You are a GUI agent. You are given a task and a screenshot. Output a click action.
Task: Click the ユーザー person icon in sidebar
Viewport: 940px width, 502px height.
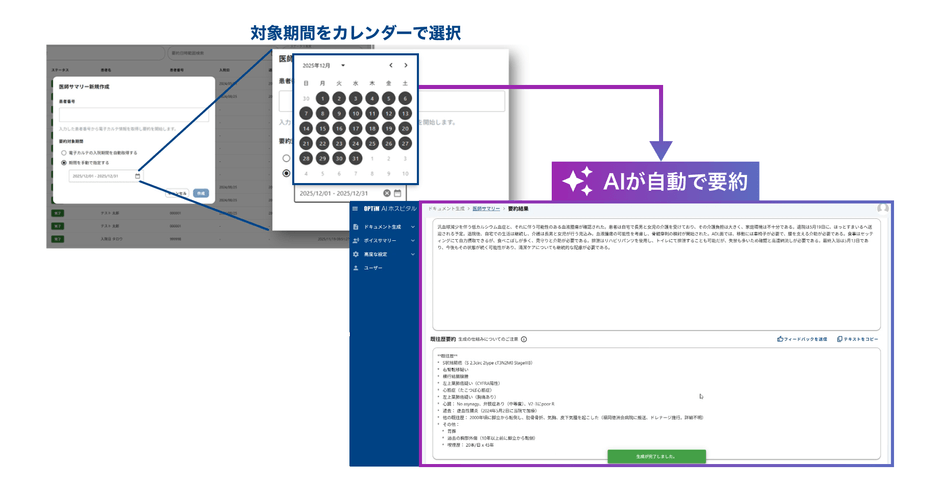coord(355,268)
